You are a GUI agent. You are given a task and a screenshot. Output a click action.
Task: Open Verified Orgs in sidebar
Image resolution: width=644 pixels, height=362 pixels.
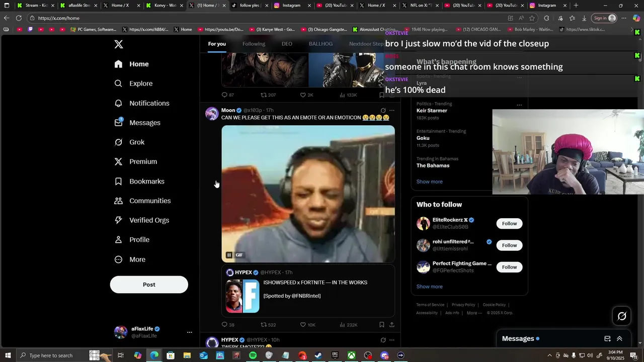pos(141,220)
